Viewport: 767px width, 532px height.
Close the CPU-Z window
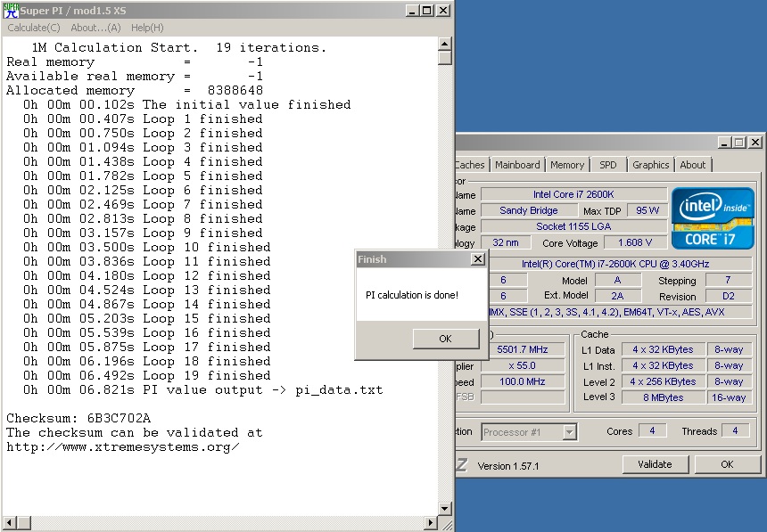pos(755,143)
